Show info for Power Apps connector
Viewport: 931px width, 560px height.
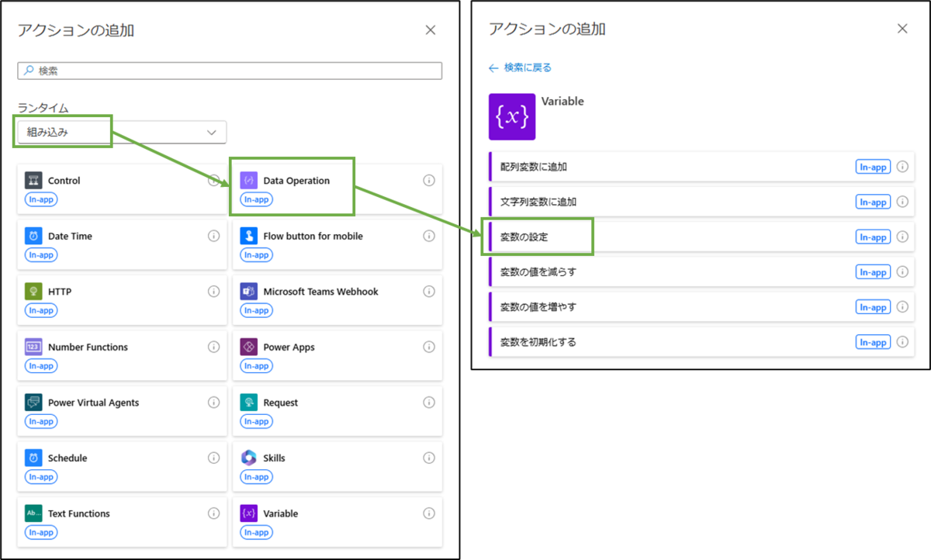coord(429,347)
